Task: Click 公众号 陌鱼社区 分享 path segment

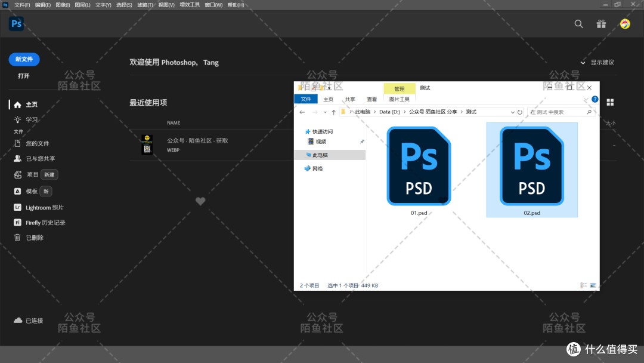Action: (x=432, y=112)
